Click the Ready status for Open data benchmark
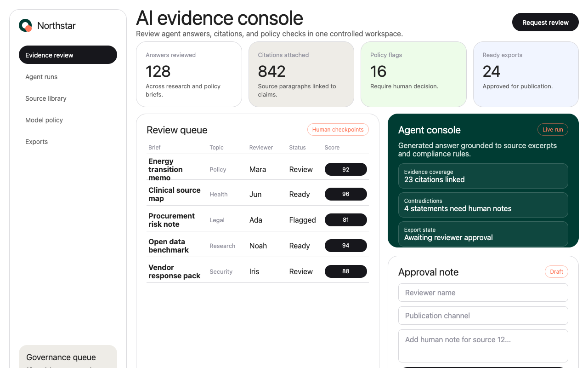 pyautogui.click(x=300, y=246)
